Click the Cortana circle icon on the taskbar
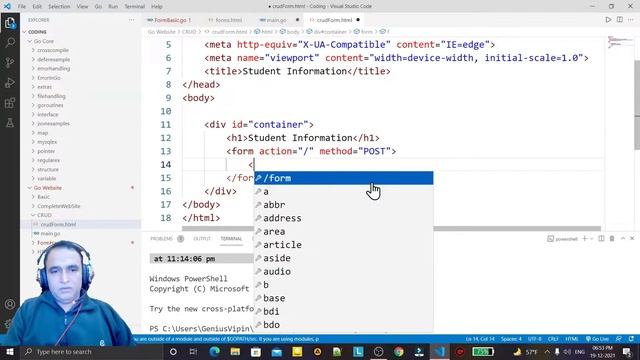Image resolution: width=640 pixels, height=360 pixels. [x=173, y=351]
